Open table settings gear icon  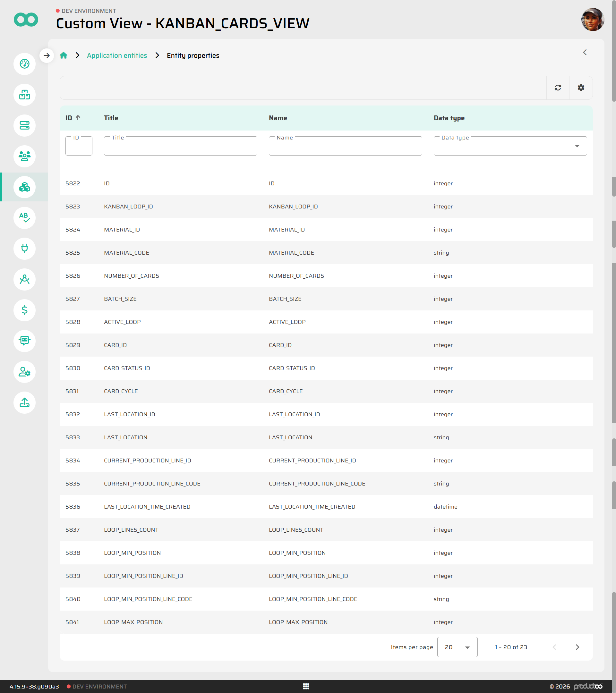click(x=581, y=88)
